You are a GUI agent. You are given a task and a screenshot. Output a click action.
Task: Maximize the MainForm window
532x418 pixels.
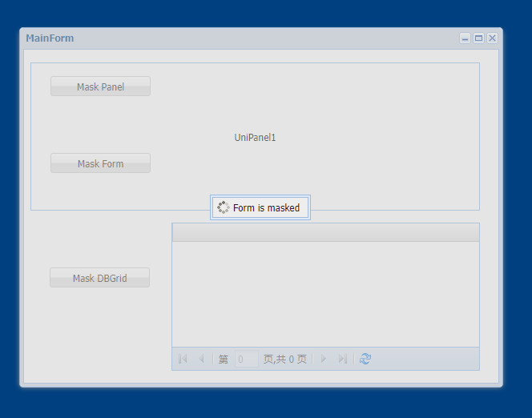coord(478,38)
